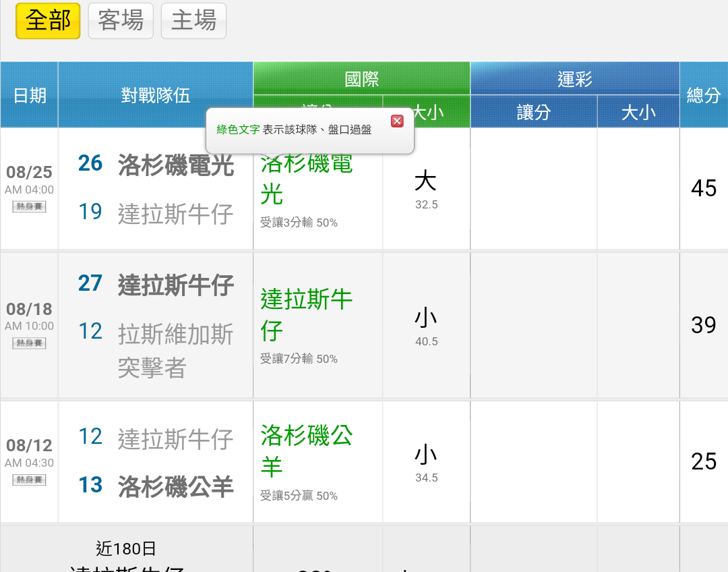Open 拉斯維加斯突擊者 team link
The width and height of the screenshot is (728, 572).
tap(175, 351)
